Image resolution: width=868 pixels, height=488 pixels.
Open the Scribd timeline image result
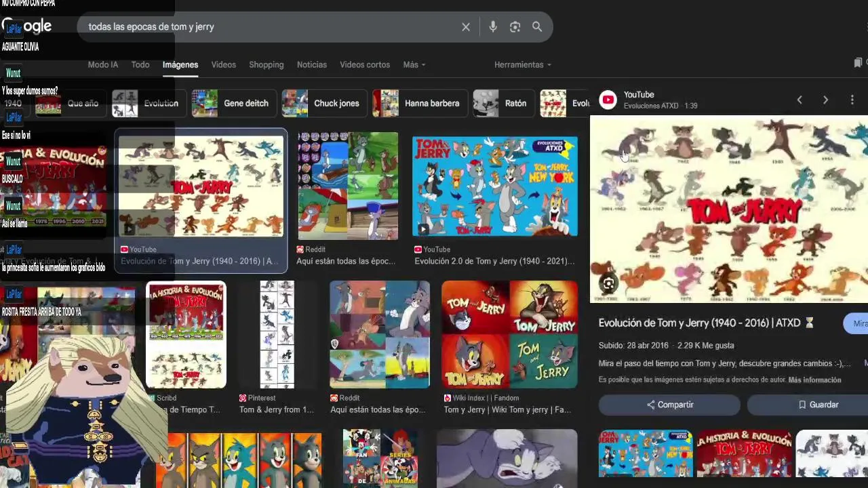(186, 335)
